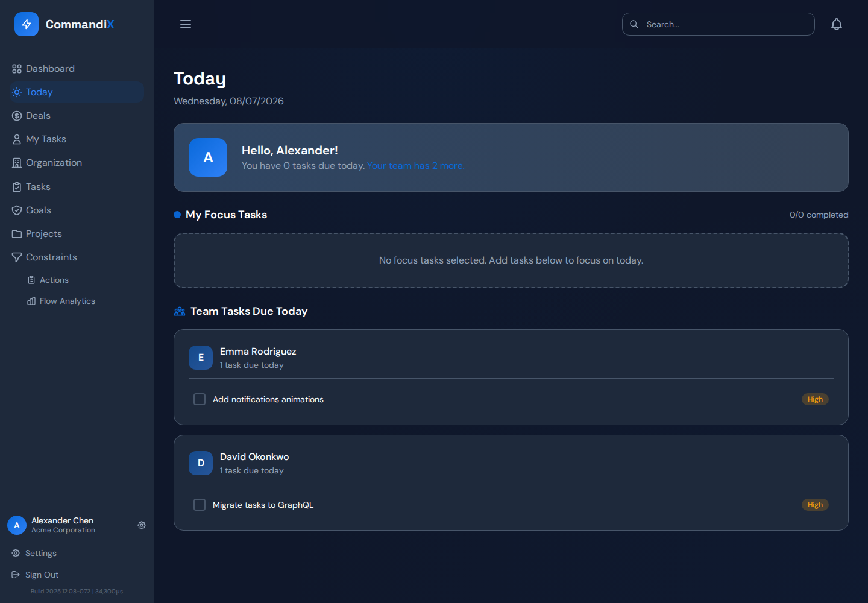Screen dimensions: 868x603
Task: Click the Tasks clipboard-check icon
Action: point(17,187)
